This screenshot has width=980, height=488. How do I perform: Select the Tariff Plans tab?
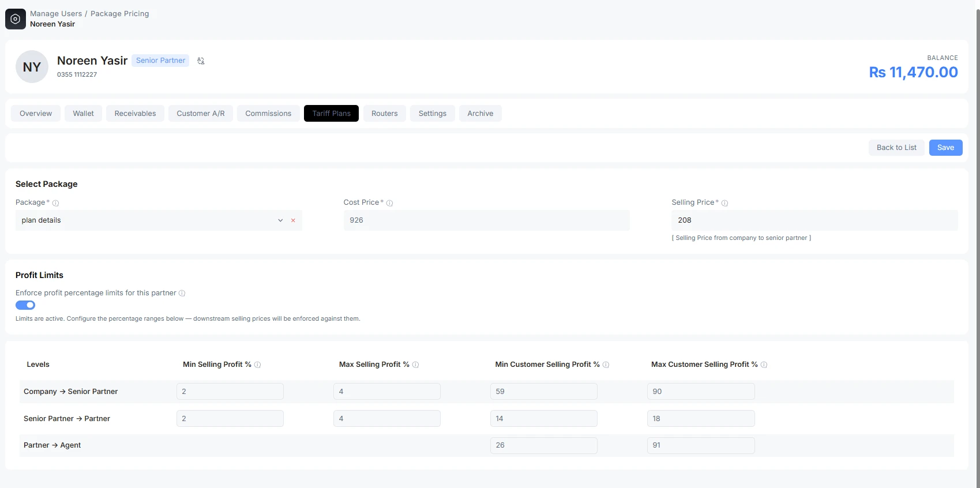(x=332, y=114)
